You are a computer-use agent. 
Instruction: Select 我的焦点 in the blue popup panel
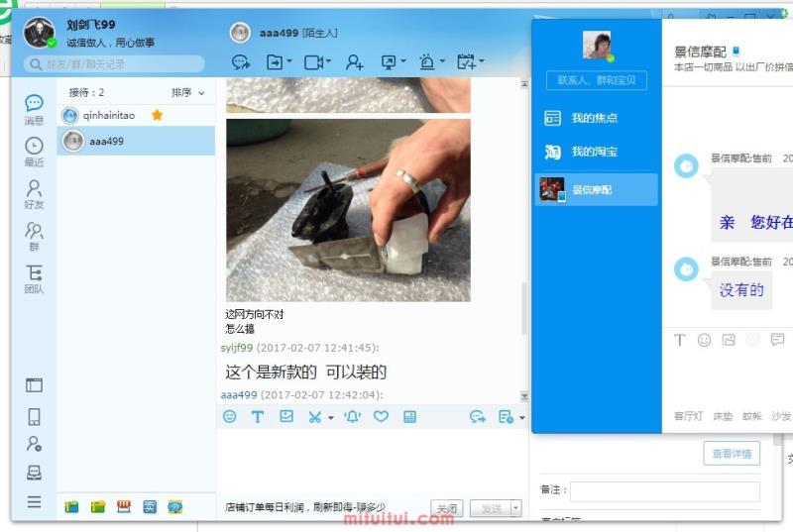pyautogui.click(x=597, y=118)
